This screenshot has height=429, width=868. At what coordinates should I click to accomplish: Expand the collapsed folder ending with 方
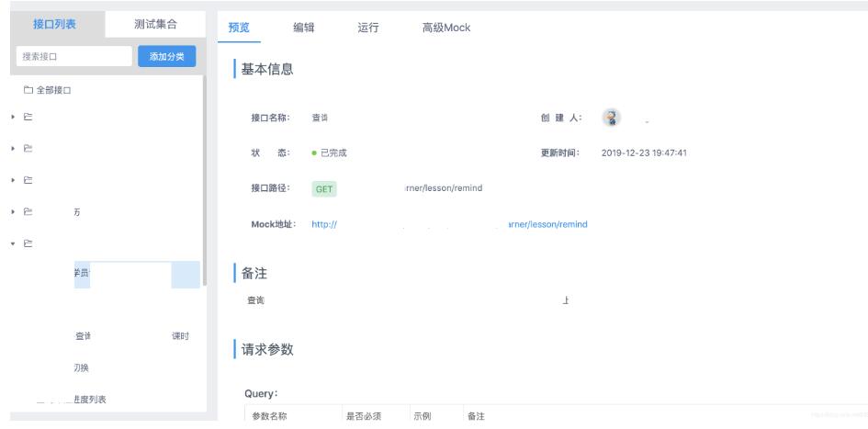tap(13, 211)
